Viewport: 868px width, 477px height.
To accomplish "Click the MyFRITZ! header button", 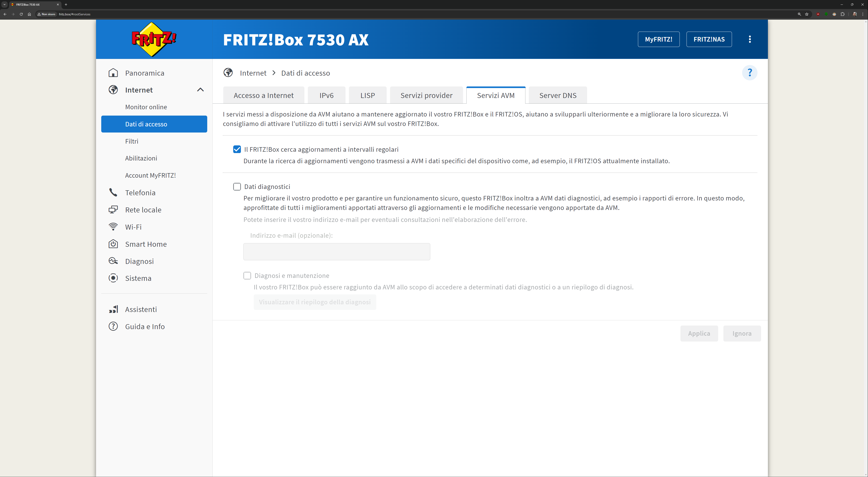I will 659,39.
